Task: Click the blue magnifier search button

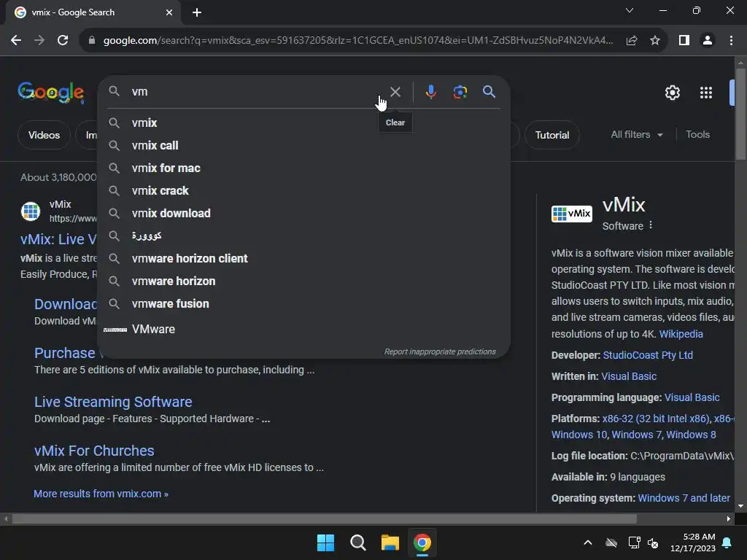Action: click(x=489, y=91)
